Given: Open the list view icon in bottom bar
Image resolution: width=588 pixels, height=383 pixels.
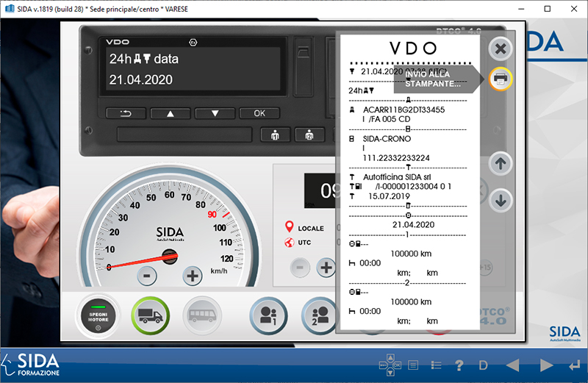Looking at the screenshot, I should pyautogui.click(x=436, y=365).
